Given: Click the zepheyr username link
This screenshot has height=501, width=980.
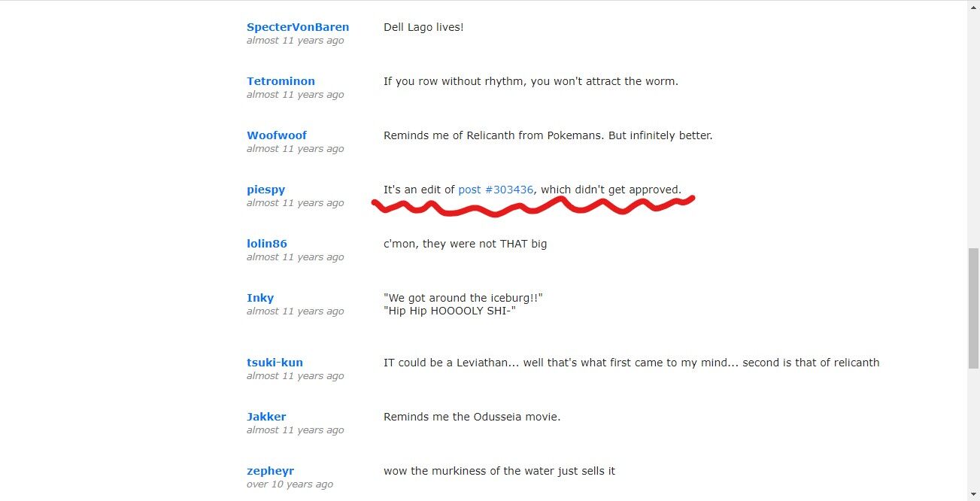Looking at the screenshot, I should 270,471.
